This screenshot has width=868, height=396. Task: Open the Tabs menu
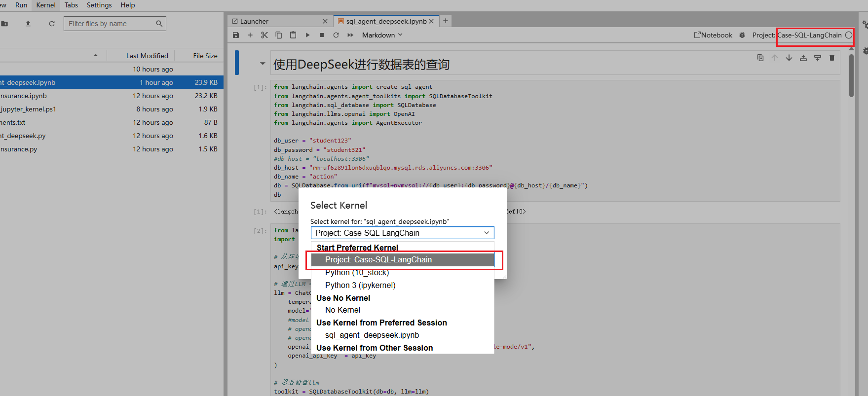click(71, 5)
